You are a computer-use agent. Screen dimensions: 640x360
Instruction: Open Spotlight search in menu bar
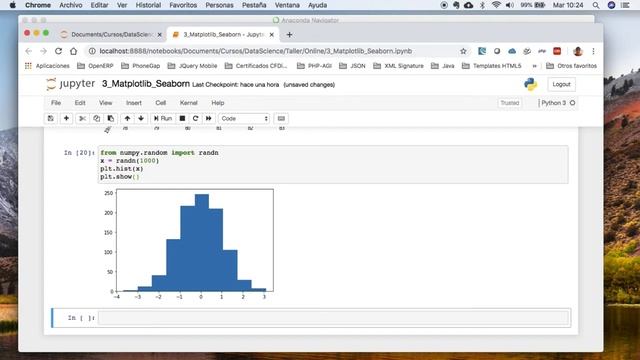click(x=596, y=5)
